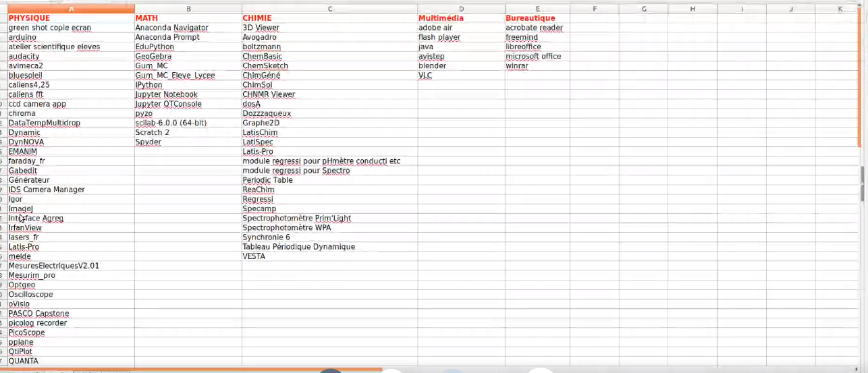Click the 'MesuresElectriquesV2.01' cell

(x=71, y=266)
